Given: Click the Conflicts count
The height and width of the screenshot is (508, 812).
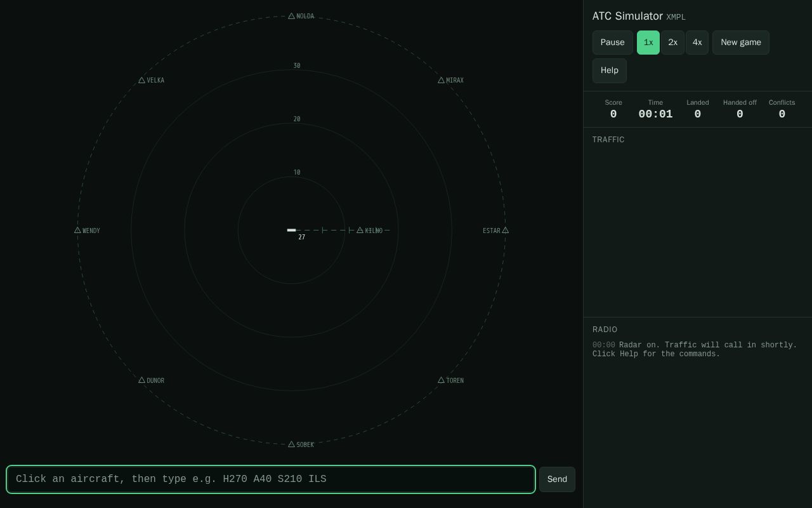Looking at the screenshot, I should (x=782, y=114).
